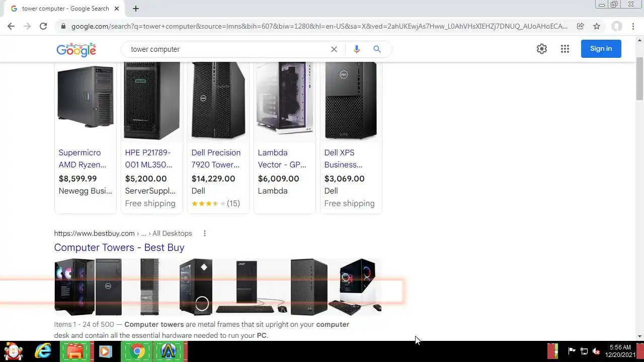
Task: Click the browser forward arrow
Action: [x=27, y=26]
